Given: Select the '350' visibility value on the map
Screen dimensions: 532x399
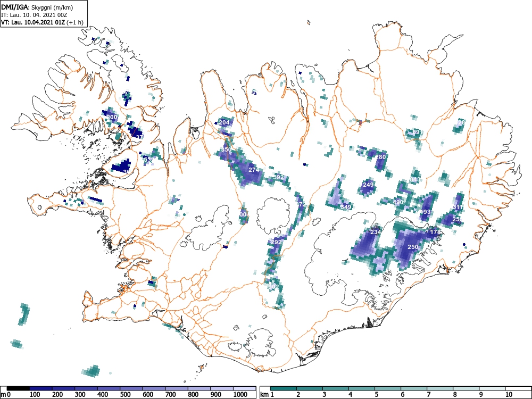Looking at the screenshot, I should point(226,149).
